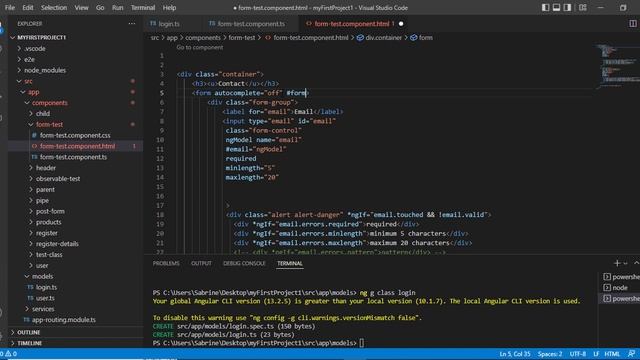Click the warnings and errors status indicator

tap(9, 354)
